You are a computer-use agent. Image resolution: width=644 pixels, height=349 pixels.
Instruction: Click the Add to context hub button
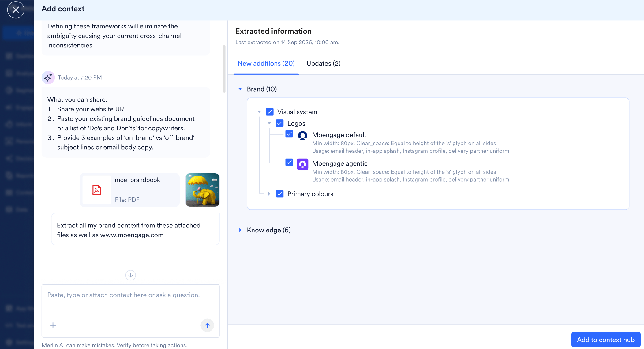[x=606, y=340]
